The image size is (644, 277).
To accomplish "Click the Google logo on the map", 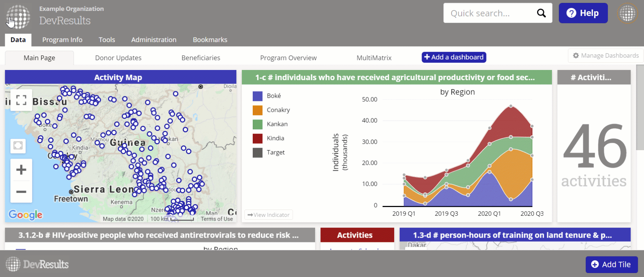I will (x=26, y=215).
